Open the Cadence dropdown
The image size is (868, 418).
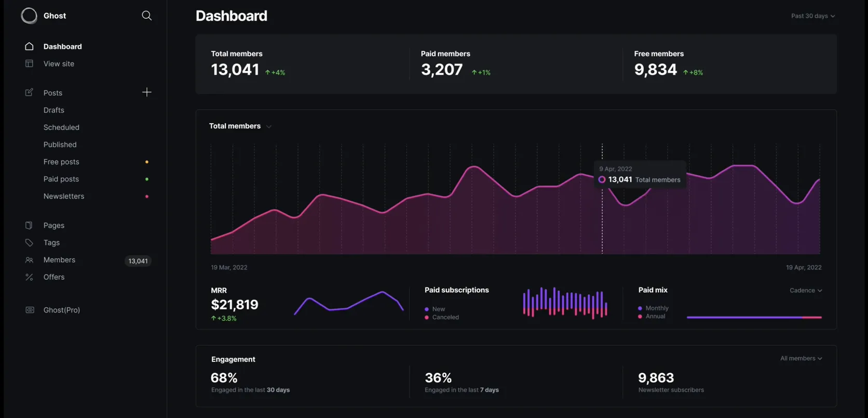pos(806,290)
